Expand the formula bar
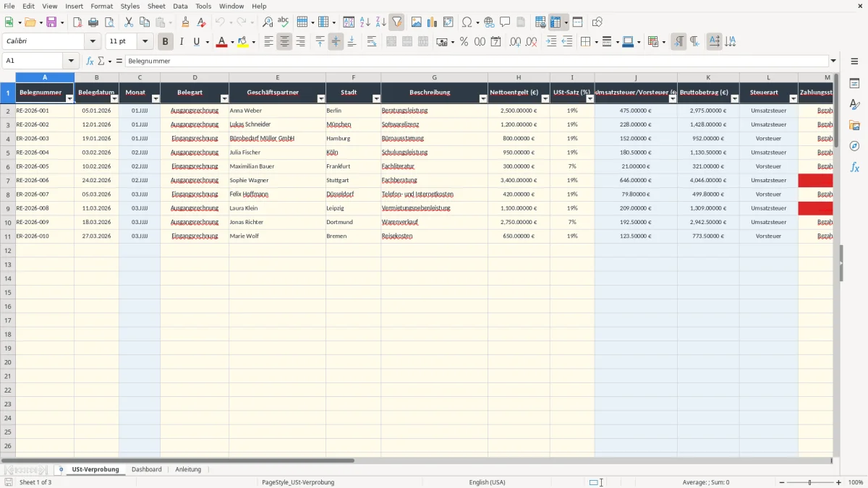Image resolution: width=868 pixels, height=488 pixels. tap(833, 61)
